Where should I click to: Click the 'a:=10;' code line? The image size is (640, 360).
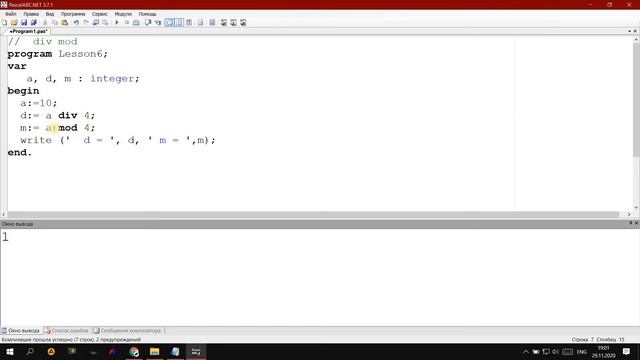39,103
